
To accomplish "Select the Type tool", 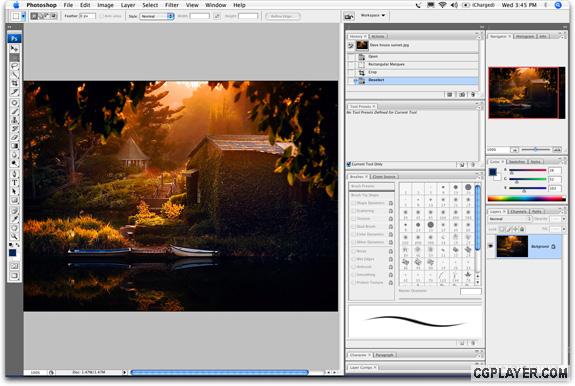I will tap(14, 183).
